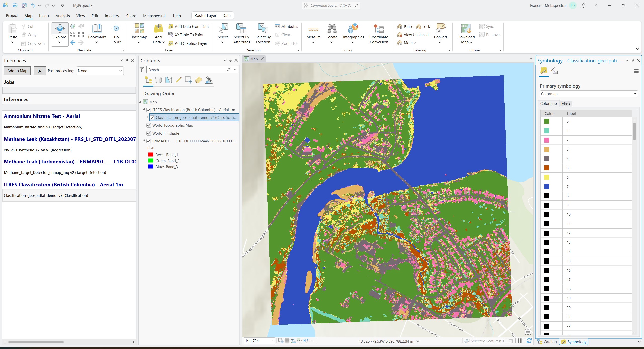The height and width of the screenshot is (349, 644).
Task: Uncheck the World Hillshade layer
Action: click(149, 133)
